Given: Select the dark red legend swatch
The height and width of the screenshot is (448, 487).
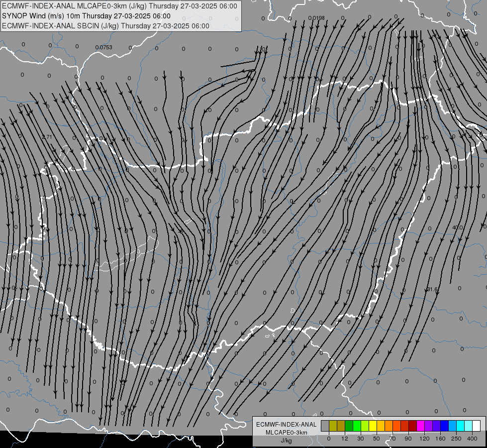Looking at the screenshot, I should point(413,426).
